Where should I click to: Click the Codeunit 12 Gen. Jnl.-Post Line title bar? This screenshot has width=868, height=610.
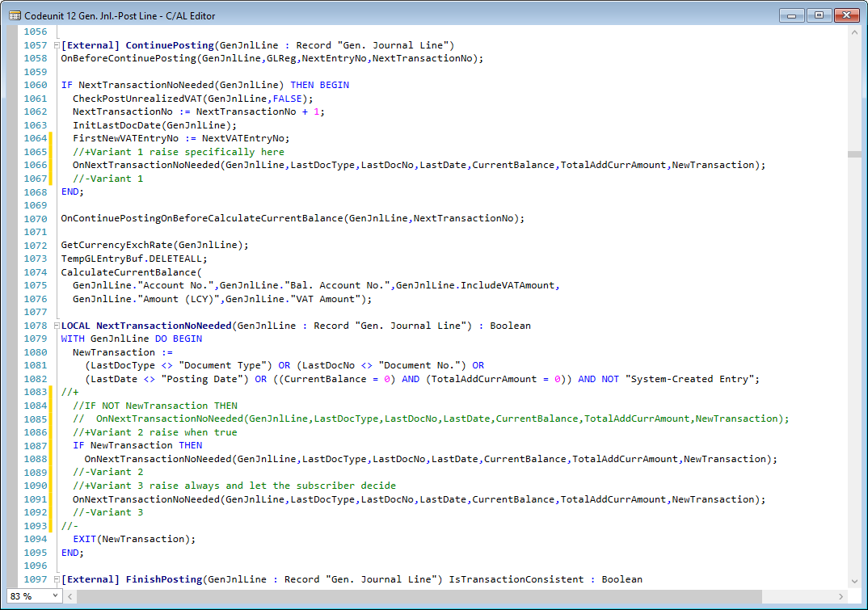(x=323, y=15)
